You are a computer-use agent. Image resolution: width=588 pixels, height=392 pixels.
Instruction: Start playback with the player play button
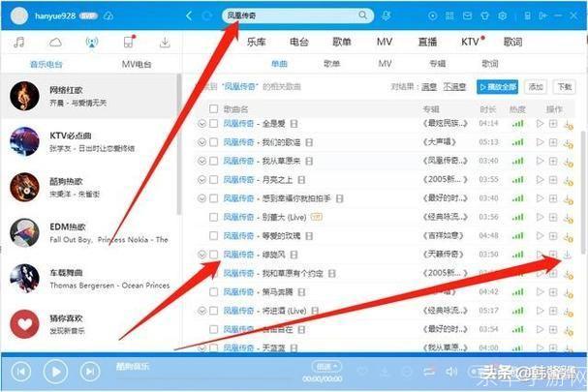[55, 372]
